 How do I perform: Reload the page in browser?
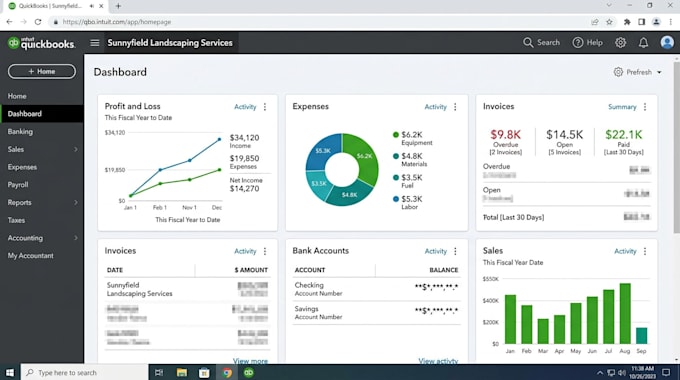38,22
